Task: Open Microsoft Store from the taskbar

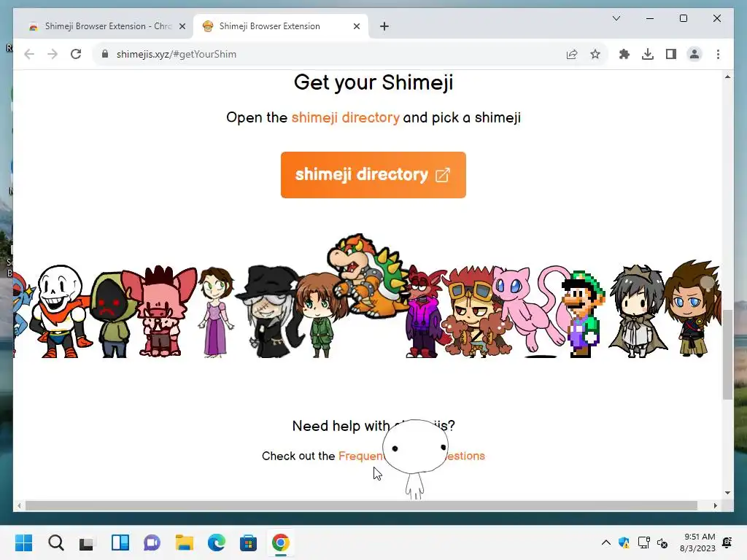Action: point(248,542)
